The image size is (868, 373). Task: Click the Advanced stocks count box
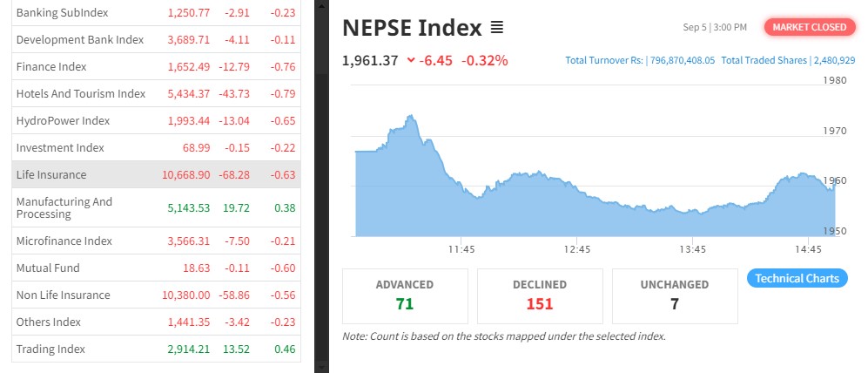[x=405, y=295]
